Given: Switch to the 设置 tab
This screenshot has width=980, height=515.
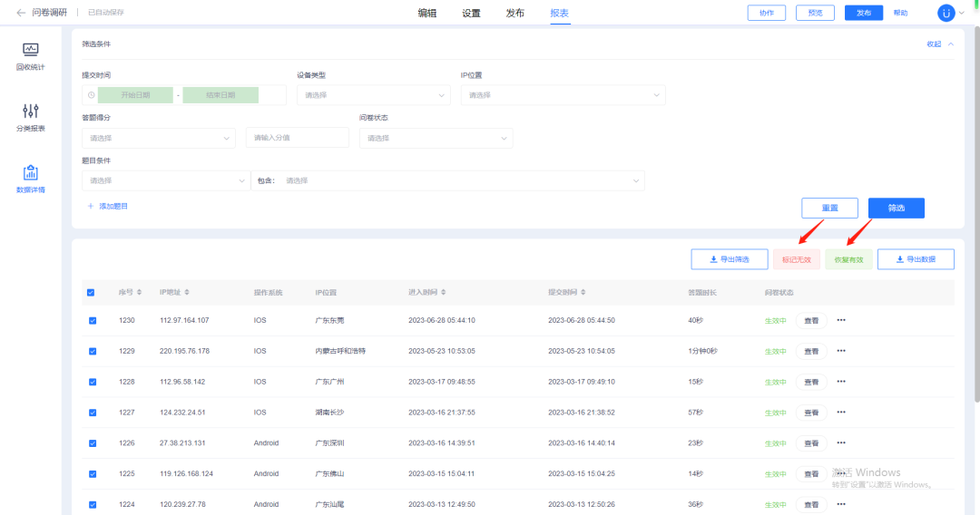Looking at the screenshot, I should point(471,13).
